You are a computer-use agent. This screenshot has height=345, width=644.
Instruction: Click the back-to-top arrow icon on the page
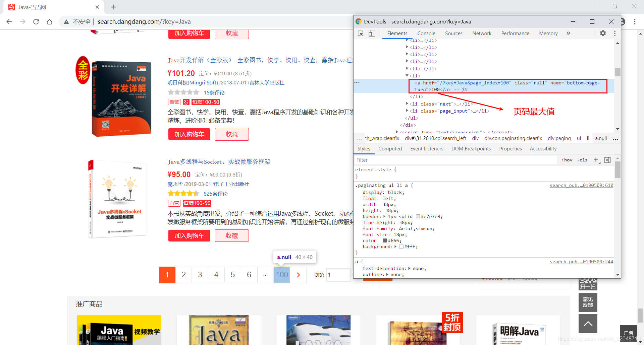tap(588, 324)
